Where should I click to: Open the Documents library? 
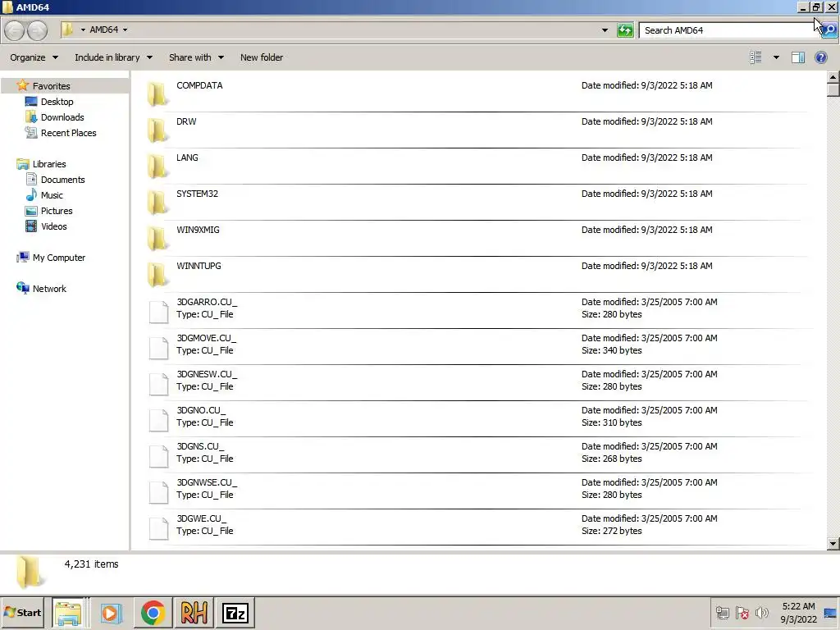pyautogui.click(x=62, y=180)
